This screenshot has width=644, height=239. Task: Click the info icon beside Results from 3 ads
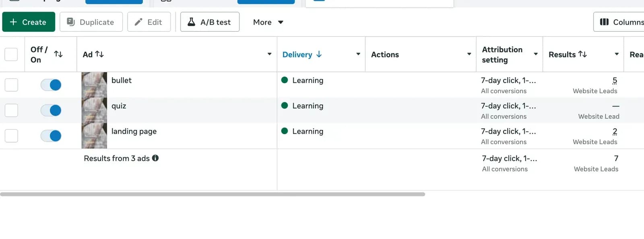155,158
